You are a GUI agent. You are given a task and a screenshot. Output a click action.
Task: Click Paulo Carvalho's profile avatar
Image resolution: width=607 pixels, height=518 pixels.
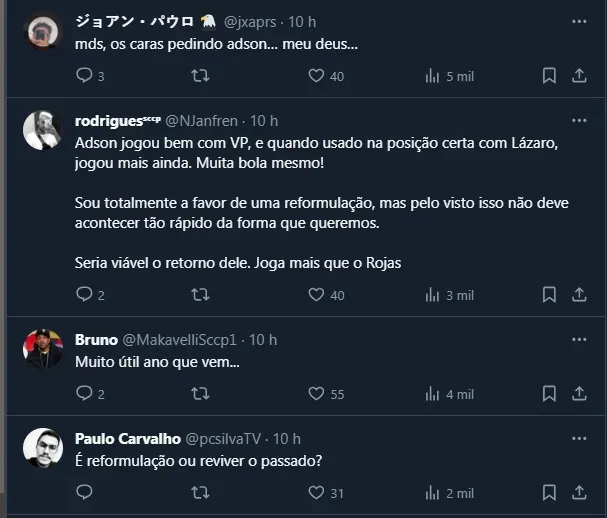[43, 448]
